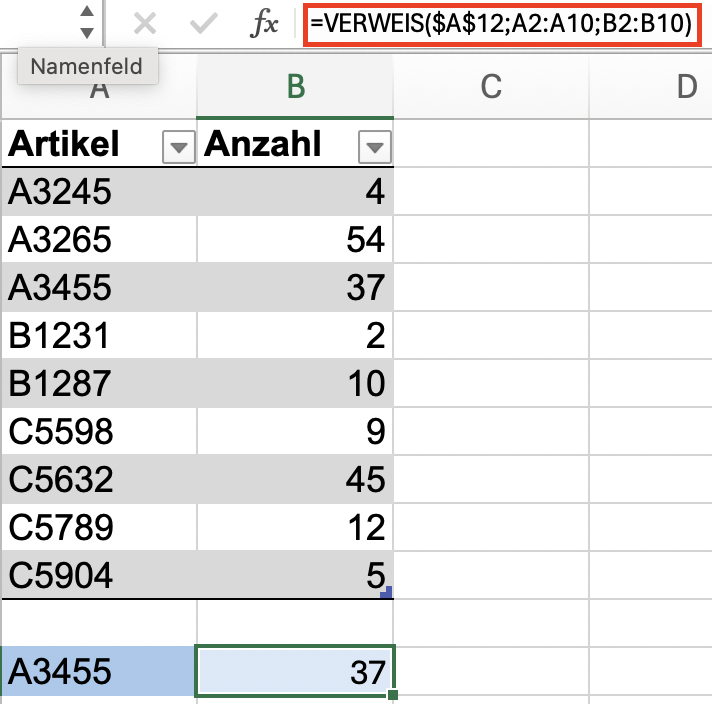Select Anzahl value 4 for A3245
The height and width of the screenshot is (704, 712).
pyautogui.click(x=295, y=191)
